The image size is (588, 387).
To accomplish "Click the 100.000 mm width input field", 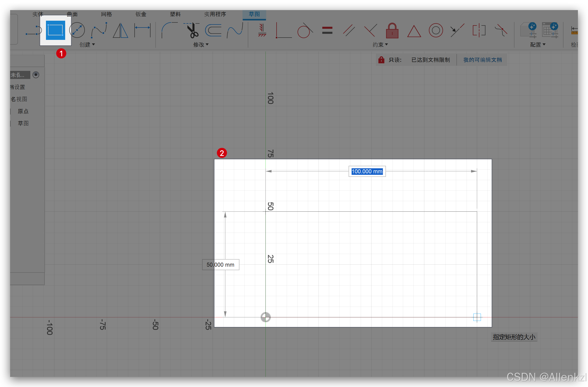I will click(x=367, y=172).
